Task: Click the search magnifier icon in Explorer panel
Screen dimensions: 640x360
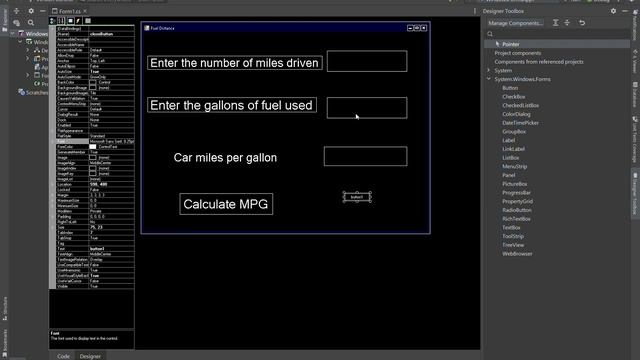Action: tap(31, 23)
